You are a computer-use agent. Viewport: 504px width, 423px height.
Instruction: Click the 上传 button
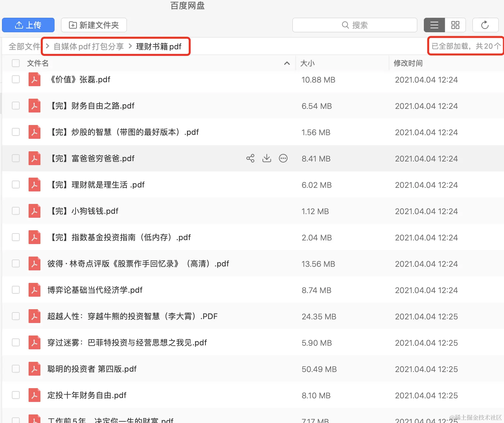pos(28,25)
